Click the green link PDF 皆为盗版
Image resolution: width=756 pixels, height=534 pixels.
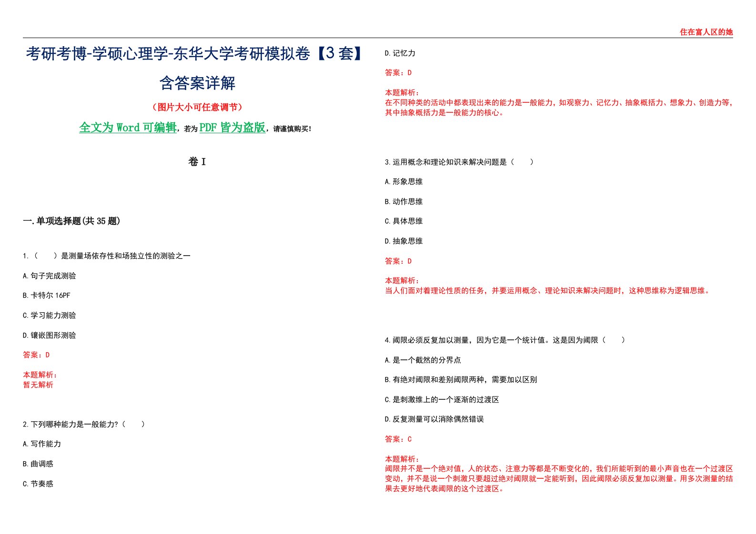tap(232, 128)
